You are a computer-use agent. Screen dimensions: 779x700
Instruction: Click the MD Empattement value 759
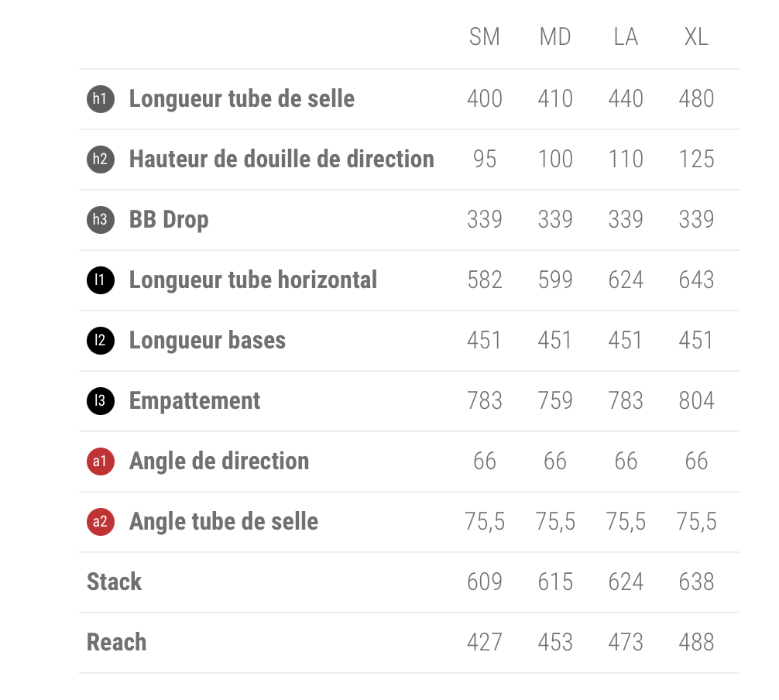[555, 401]
